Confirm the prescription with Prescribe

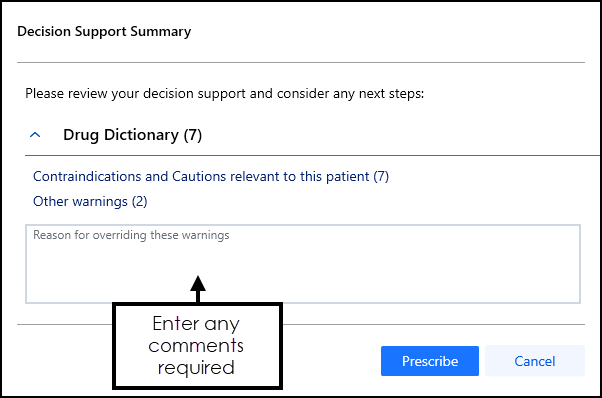[430, 361]
